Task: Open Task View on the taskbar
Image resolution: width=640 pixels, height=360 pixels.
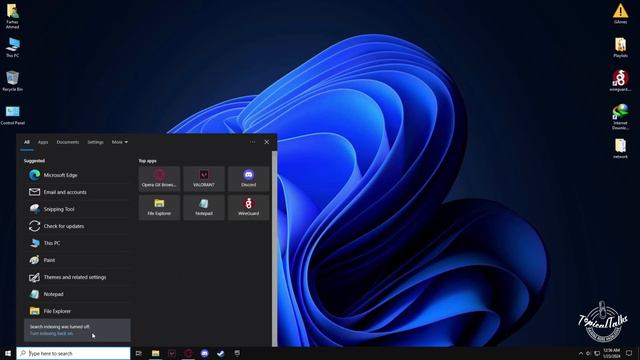Action: click(139, 353)
